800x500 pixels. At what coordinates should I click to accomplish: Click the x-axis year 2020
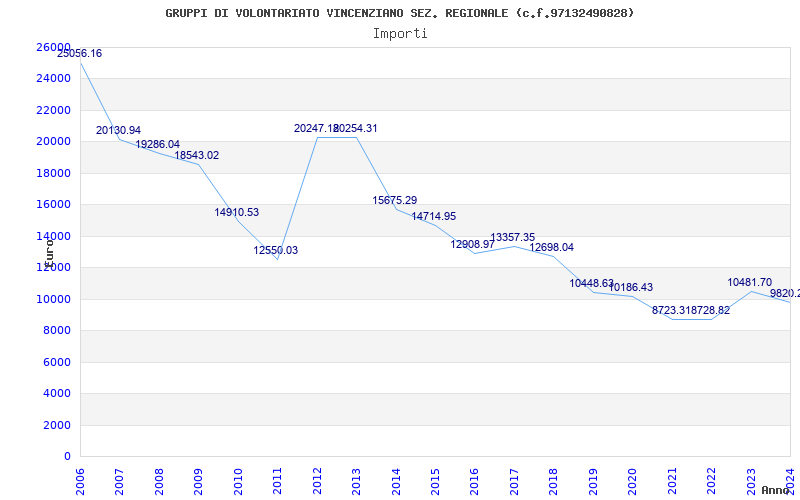pyautogui.click(x=632, y=482)
